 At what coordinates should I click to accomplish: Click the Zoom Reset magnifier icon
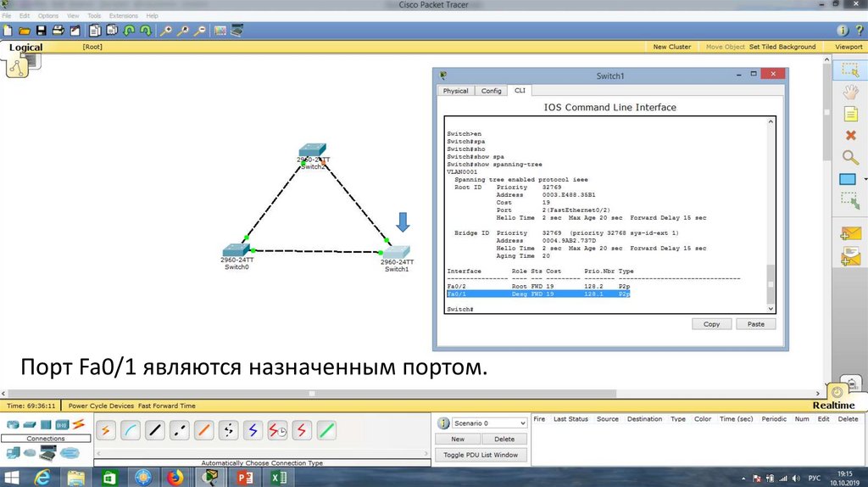183,31
